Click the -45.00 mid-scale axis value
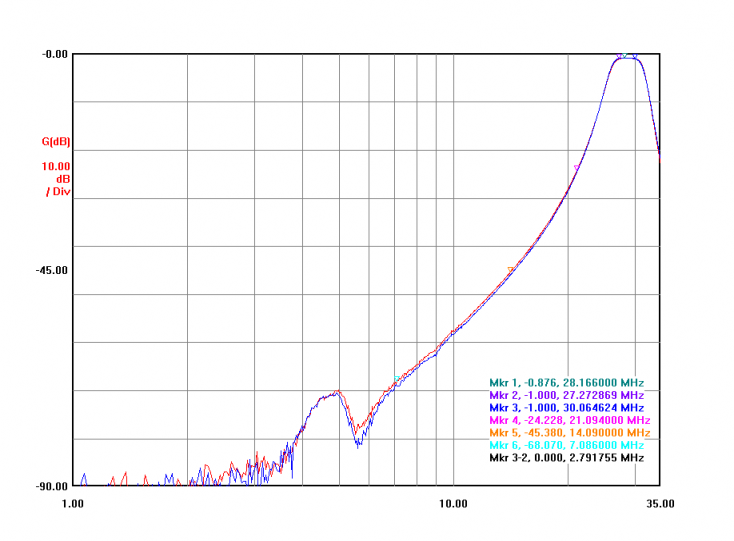734x541 pixels. [x=51, y=270]
